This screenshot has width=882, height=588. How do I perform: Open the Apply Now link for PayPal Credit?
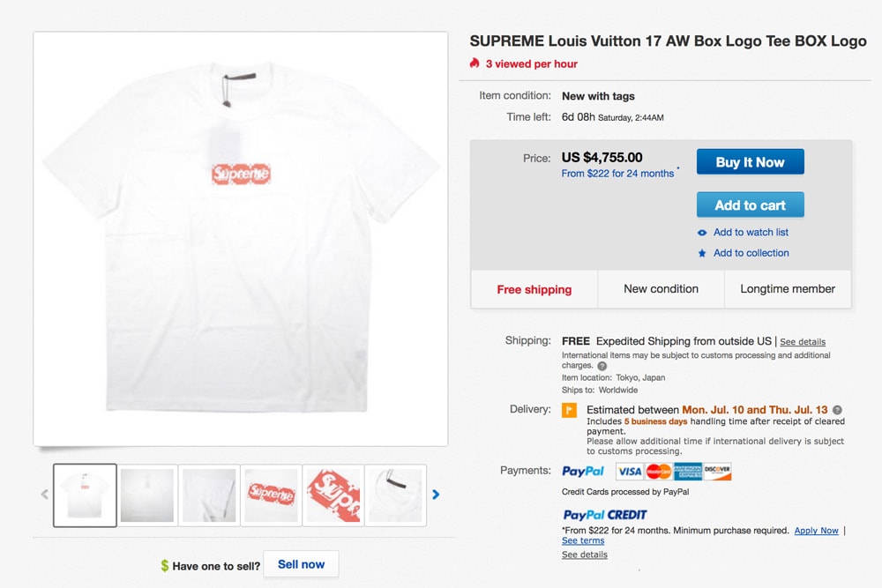[x=816, y=531]
